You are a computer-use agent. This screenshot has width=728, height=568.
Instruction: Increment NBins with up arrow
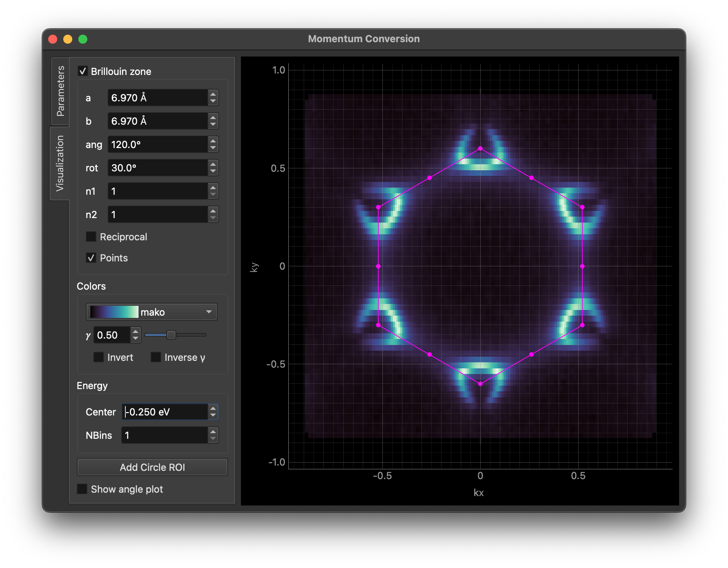(213, 431)
